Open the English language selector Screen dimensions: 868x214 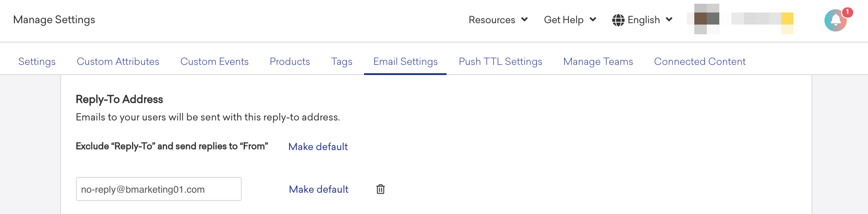pyautogui.click(x=642, y=20)
